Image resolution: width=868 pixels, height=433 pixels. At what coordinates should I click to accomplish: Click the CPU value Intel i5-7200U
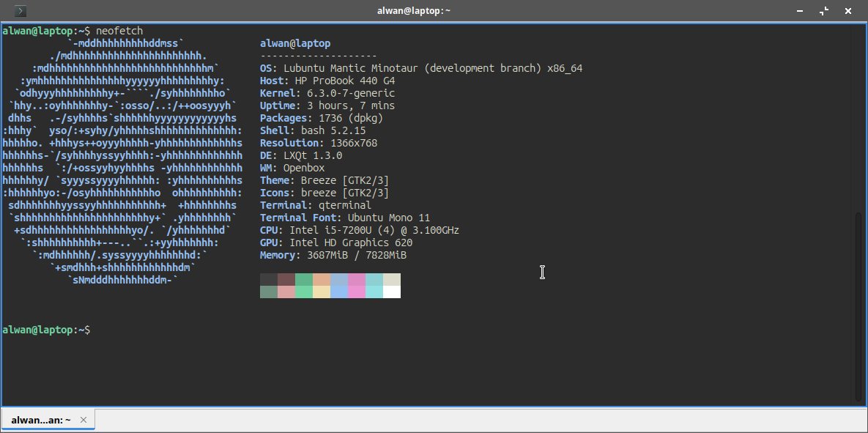[330, 230]
